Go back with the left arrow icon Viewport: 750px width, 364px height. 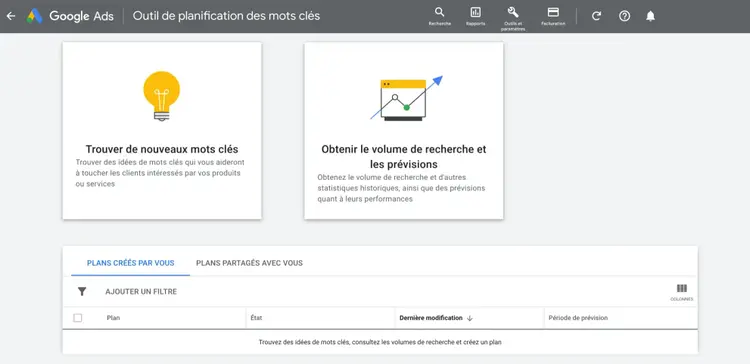(11, 16)
